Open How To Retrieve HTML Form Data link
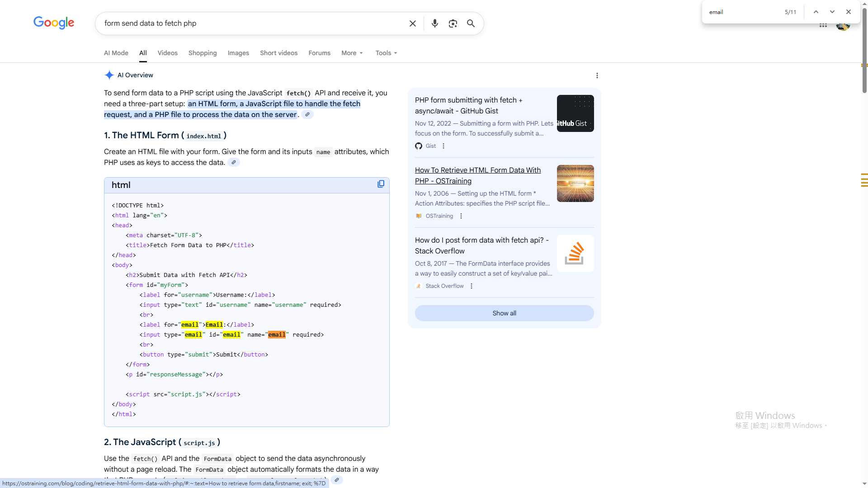The image size is (868, 488). point(477,175)
